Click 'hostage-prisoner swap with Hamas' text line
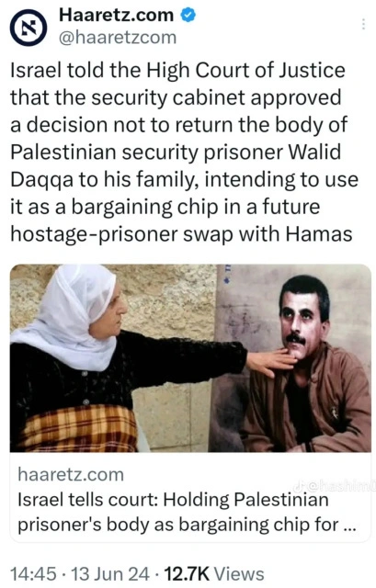 (x=181, y=234)
